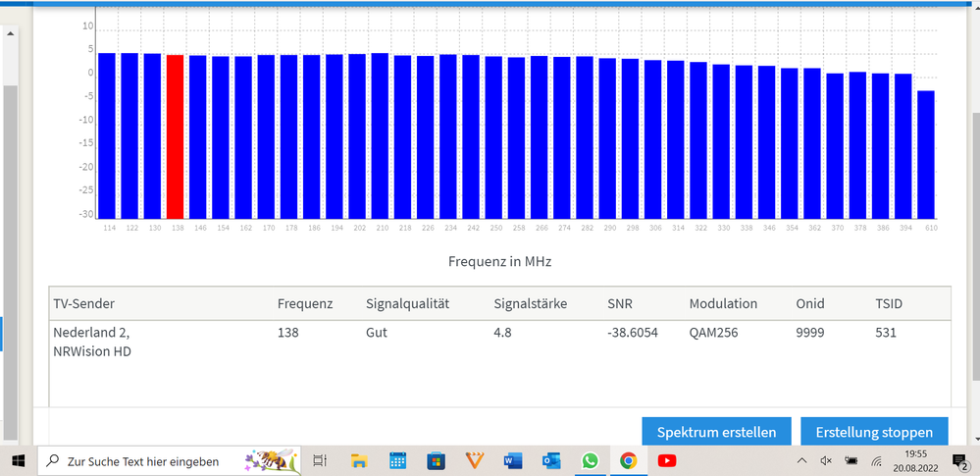Select the bar at 394 MHz

click(903, 145)
